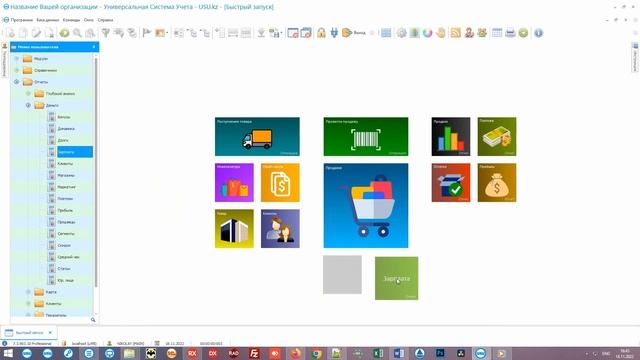Open the Окно menu
Screen dimensions: 640x360
pyautogui.click(x=89, y=20)
